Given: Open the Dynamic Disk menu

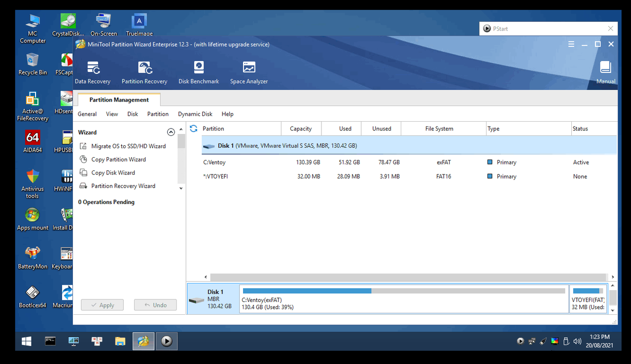Looking at the screenshot, I should point(195,114).
